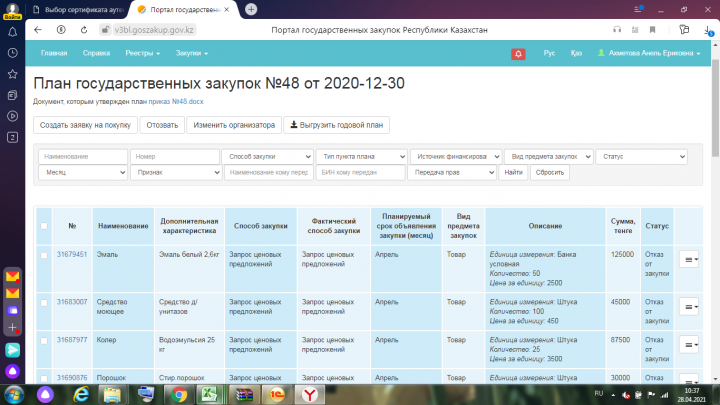
Task: Click Выгрузить годовой план button
Action: [x=337, y=125]
